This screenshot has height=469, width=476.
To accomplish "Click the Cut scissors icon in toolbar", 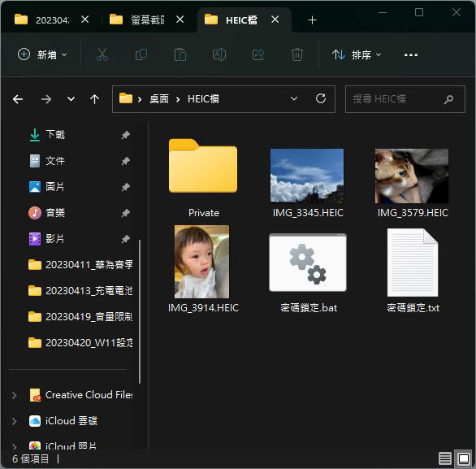I will coord(102,55).
